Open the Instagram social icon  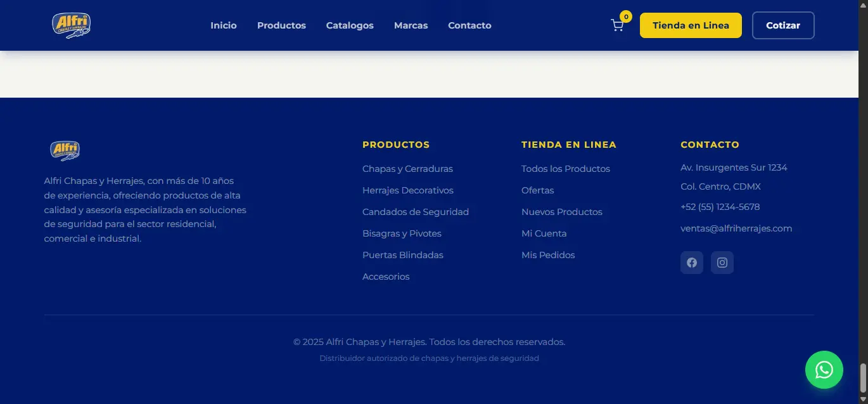click(722, 263)
